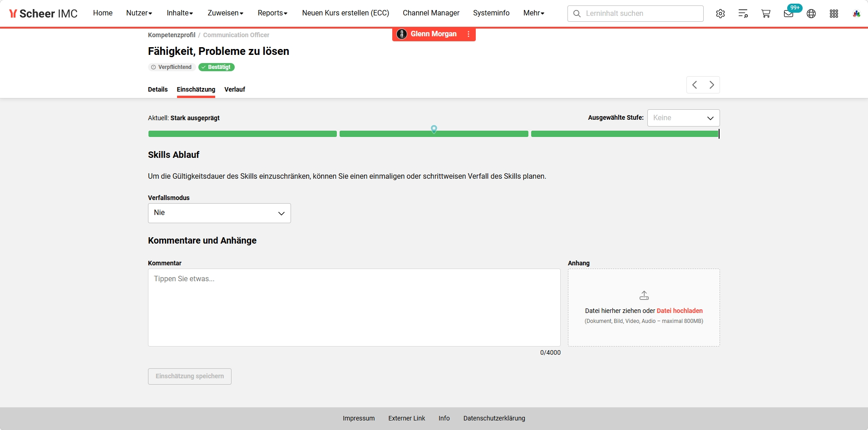This screenshot has width=868, height=430.
Task: Open the Ausgewählte Stufe dropdown
Action: (x=684, y=118)
